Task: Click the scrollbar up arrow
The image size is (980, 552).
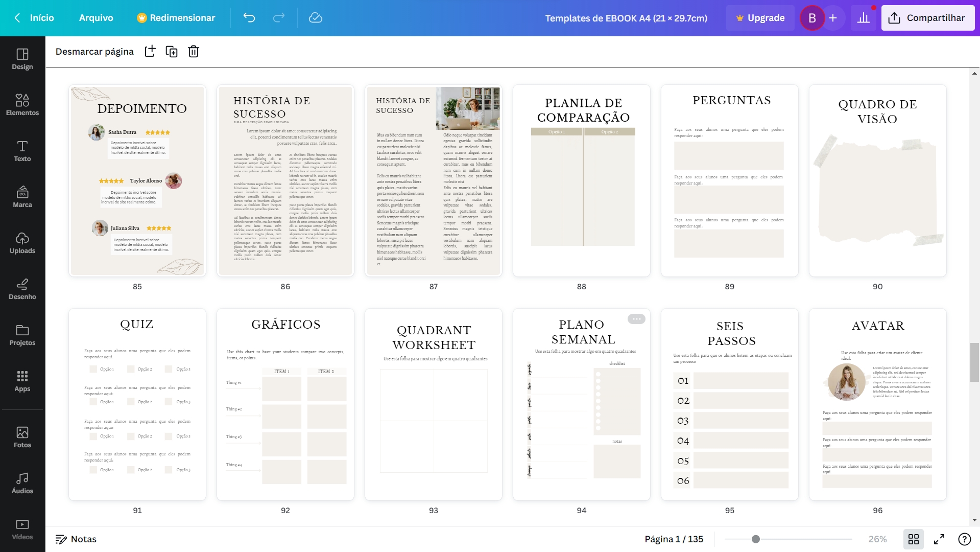Action: click(x=975, y=74)
